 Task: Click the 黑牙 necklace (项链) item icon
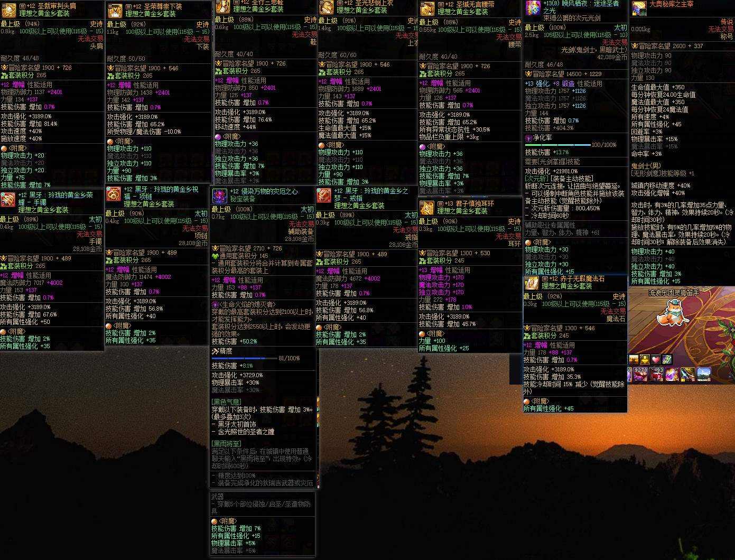click(114, 194)
